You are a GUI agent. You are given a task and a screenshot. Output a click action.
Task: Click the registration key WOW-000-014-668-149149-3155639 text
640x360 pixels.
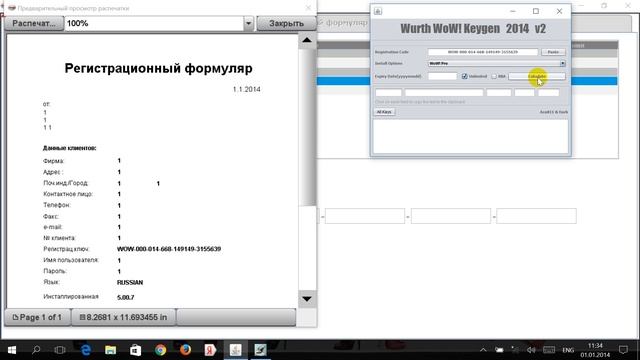pyautogui.click(x=169, y=249)
